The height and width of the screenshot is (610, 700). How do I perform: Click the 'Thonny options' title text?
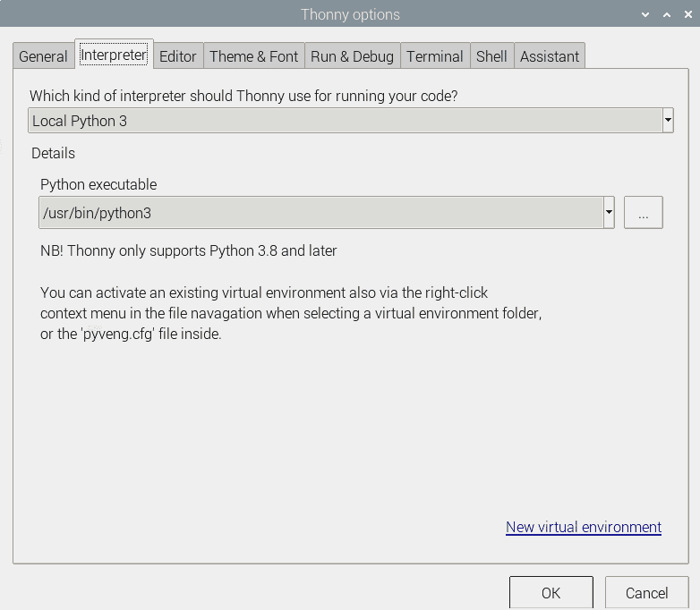point(350,14)
